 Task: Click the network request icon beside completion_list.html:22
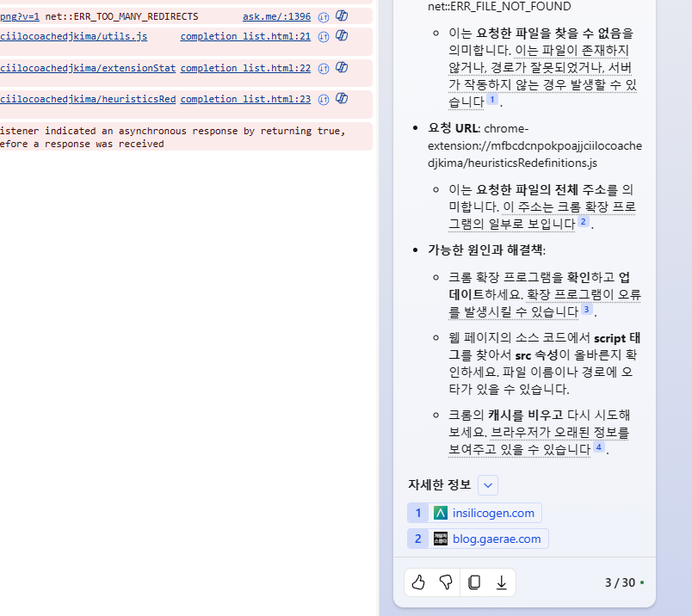coord(324,68)
